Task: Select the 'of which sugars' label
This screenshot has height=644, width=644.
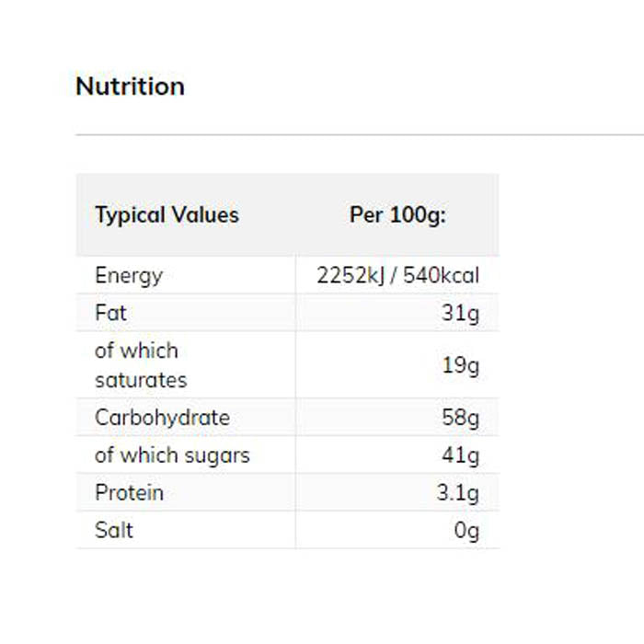Action: (x=172, y=455)
